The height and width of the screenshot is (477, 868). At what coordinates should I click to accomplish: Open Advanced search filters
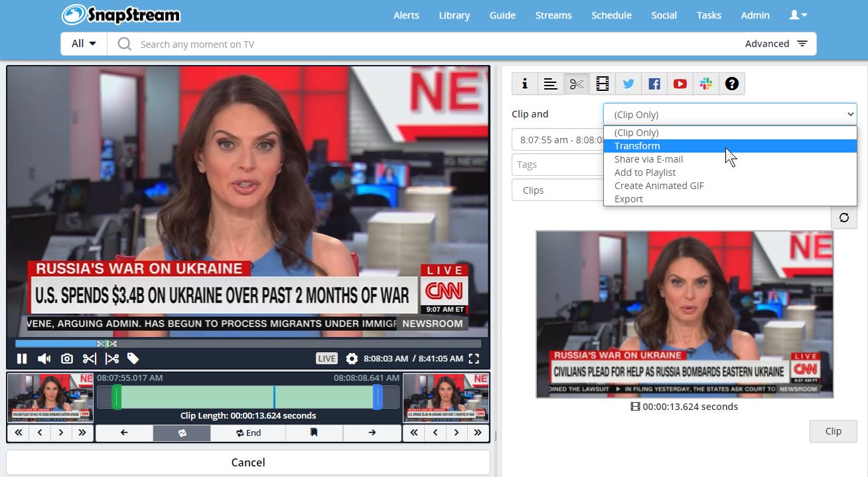776,44
